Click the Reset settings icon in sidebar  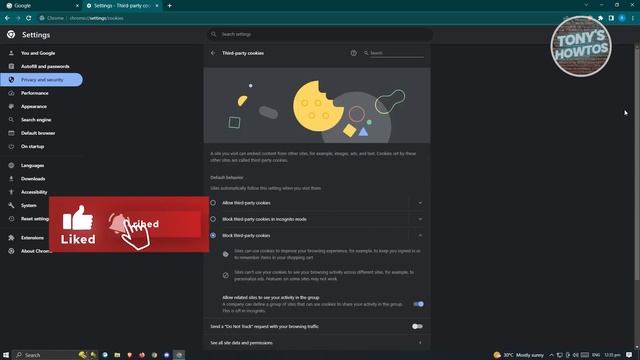point(11,219)
